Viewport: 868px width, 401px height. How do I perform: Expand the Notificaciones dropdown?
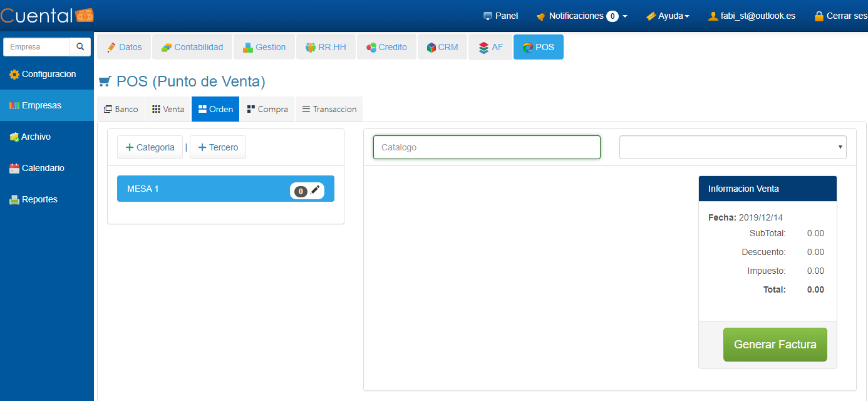(x=582, y=16)
